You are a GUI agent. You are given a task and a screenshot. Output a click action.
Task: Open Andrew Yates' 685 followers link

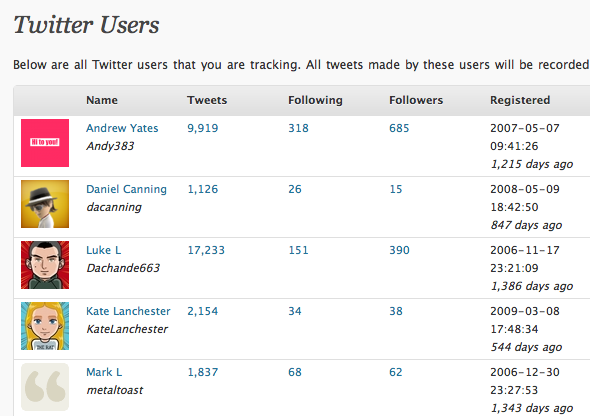[399, 128]
